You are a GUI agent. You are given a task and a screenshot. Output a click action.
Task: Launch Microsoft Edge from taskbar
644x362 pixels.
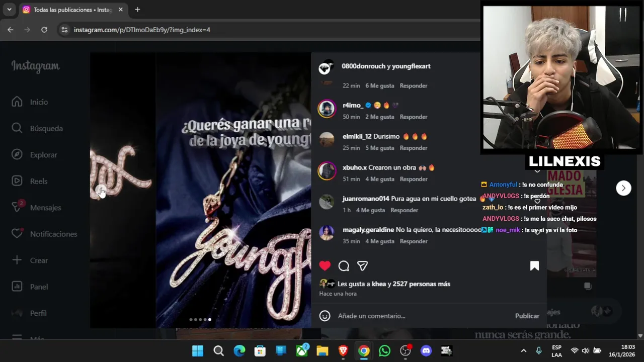coord(239,351)
